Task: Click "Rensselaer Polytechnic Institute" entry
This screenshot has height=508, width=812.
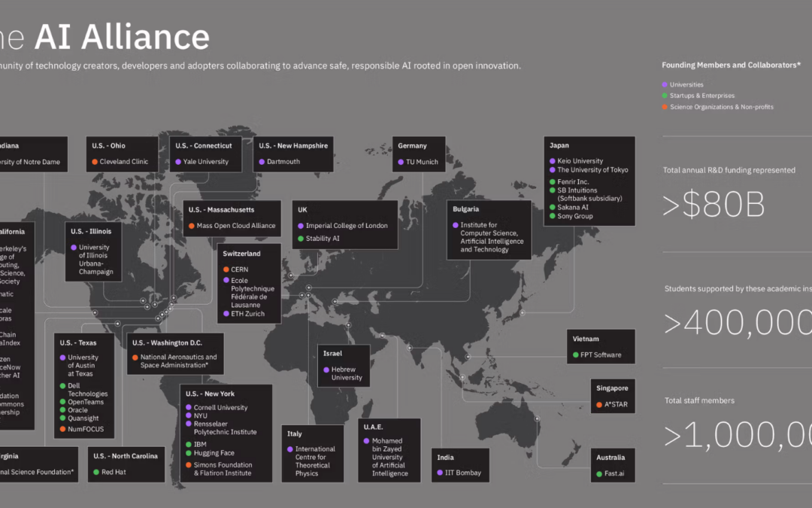Action: [x=225, y=427]
